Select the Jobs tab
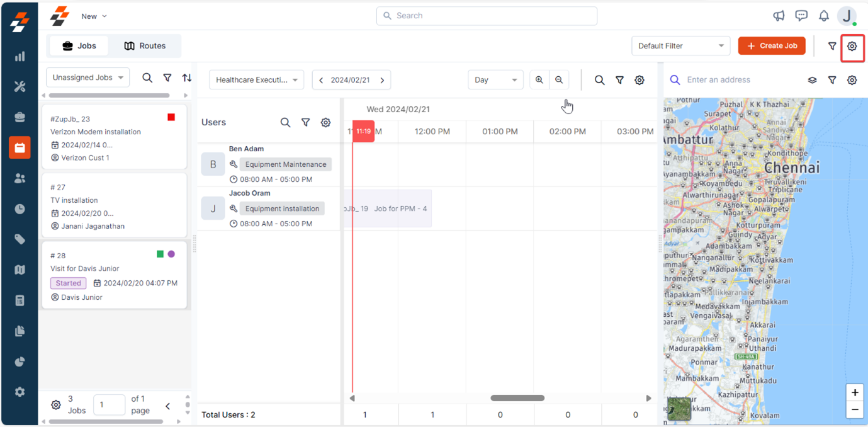The image size is (868, 427). (79, 46)
